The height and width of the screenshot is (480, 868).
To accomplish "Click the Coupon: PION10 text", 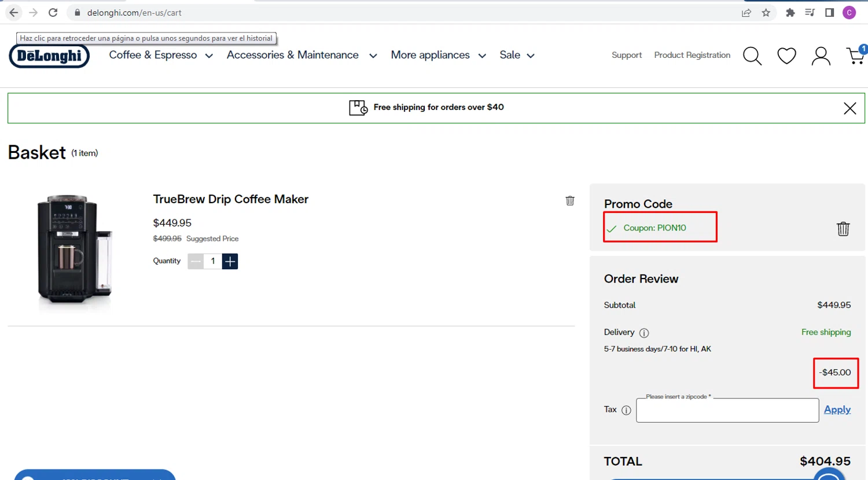I will click(x=654, y=228).
